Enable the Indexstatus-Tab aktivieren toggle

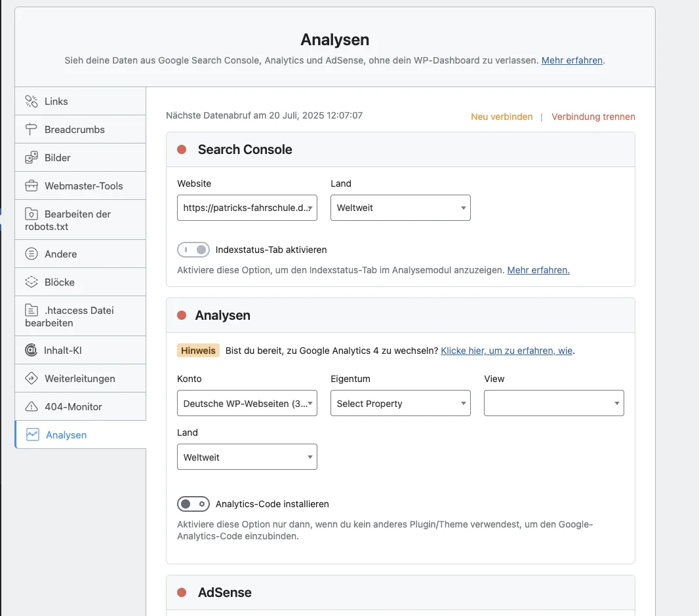(x=193, y=250)
